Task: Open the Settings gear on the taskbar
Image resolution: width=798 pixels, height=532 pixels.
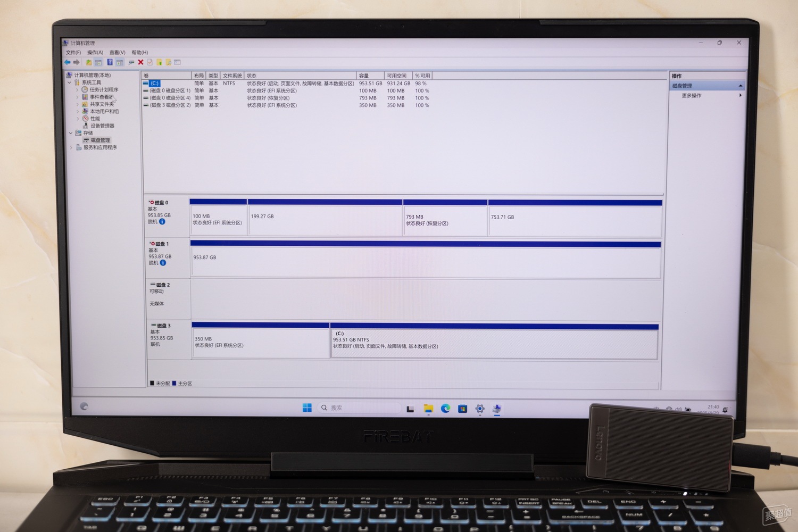Action: click(x=480, y=409)
